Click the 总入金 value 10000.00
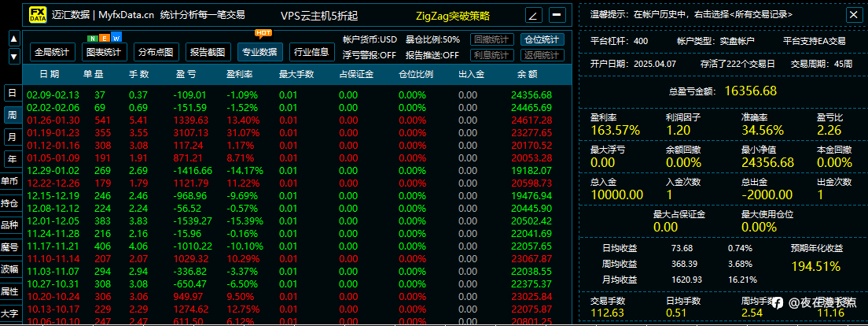The image size is (868, 326). (616, 194)
